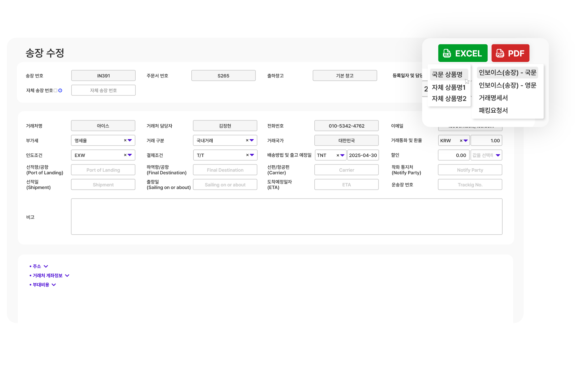Choose 자체 상품명2 option
Image resolution: width=588 pixels, height=388 pixels.
pos(449,98)
